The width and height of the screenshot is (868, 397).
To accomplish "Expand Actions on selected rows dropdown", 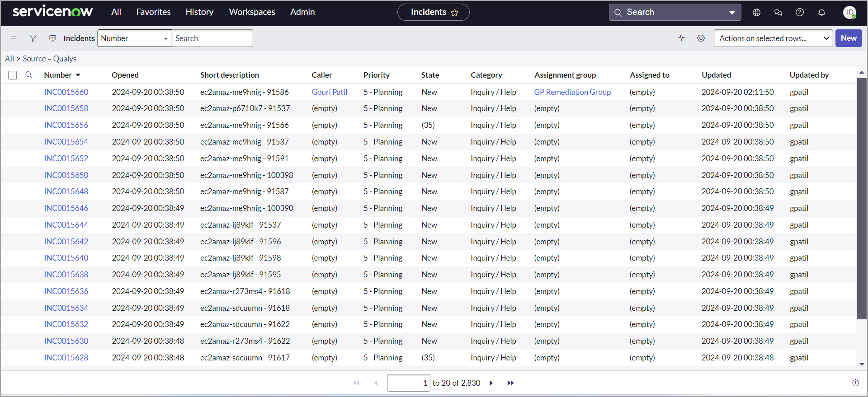I will click(773, 38).
